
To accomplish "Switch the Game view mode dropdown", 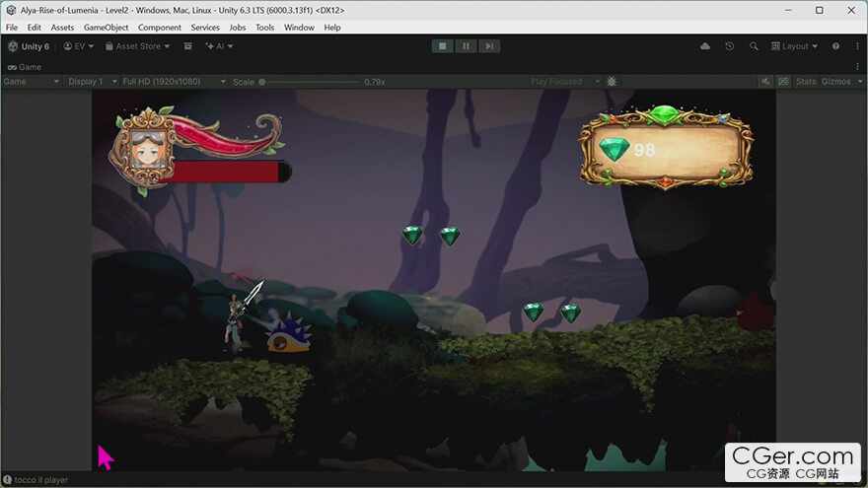I will pyautogui.click(x=31, y=81).
